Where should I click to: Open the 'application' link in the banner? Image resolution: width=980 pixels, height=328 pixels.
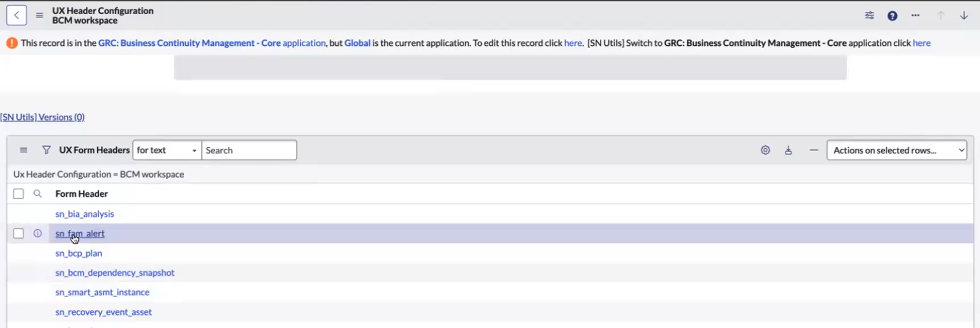click(304, 43)
